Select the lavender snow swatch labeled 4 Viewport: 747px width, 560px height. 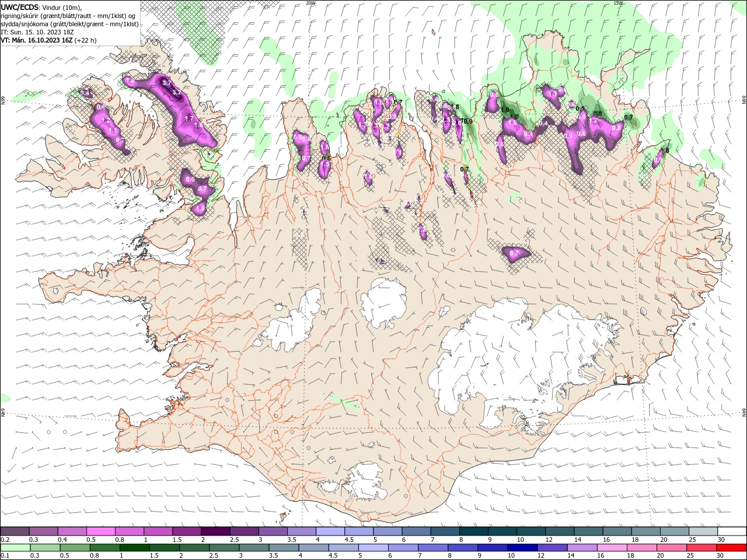click(x=330, y=531)
